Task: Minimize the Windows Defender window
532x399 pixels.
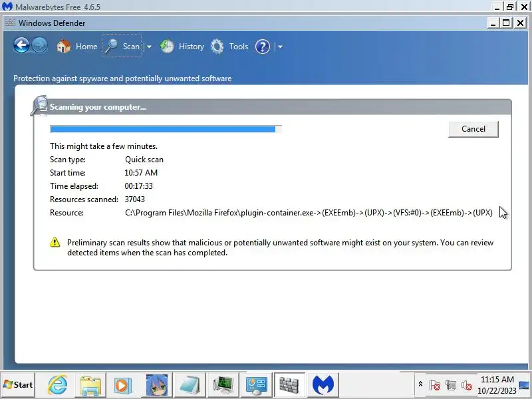Action: coord(493,23)
